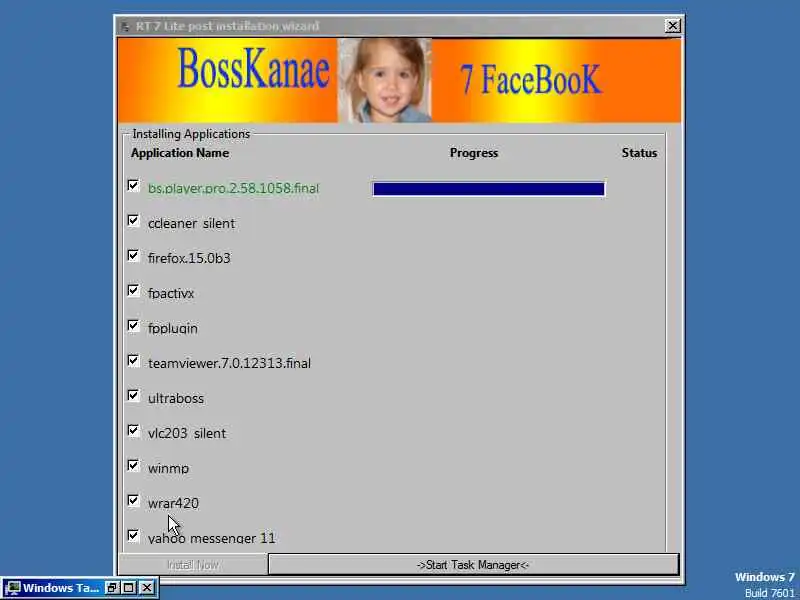Screen dimensions: 800x600
Task: Click the RT 7 Lite title bar icon
Action: coord(126,26)
